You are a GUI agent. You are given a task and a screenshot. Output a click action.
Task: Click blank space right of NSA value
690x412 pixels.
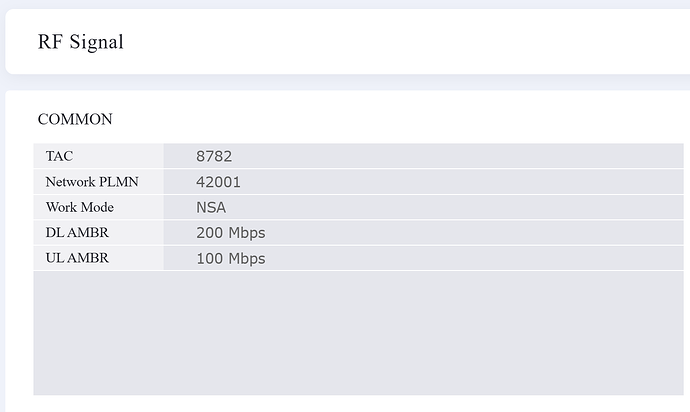[x=455, y=207]
